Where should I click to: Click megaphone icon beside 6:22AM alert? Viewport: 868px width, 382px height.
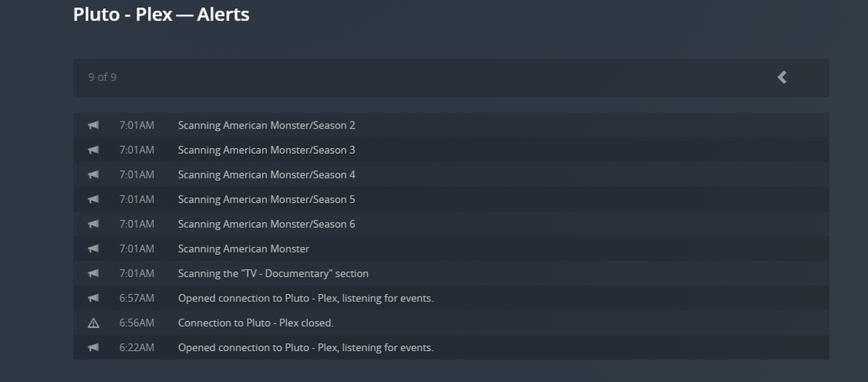coord(94,348)
